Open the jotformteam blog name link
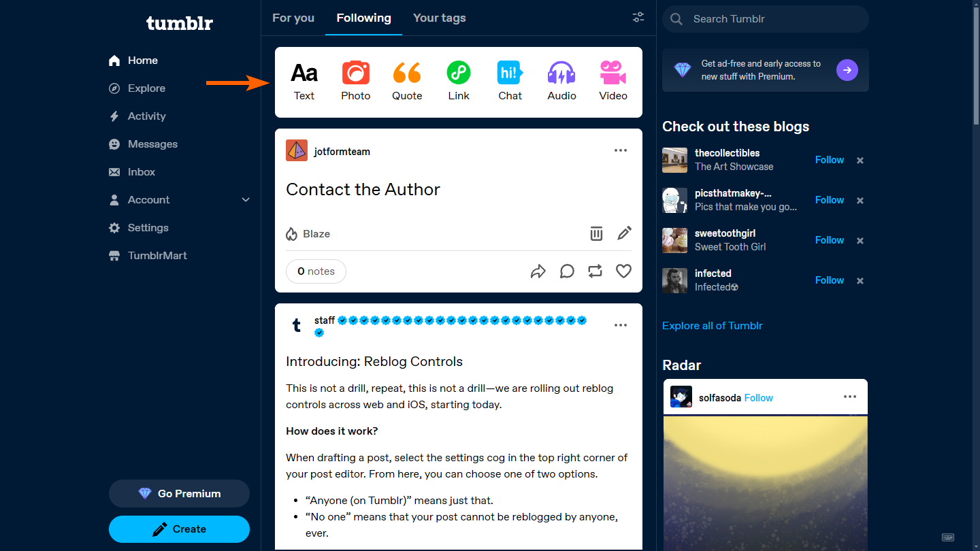The height and width of the screenshot is (551, 980). tap(342, 152)
